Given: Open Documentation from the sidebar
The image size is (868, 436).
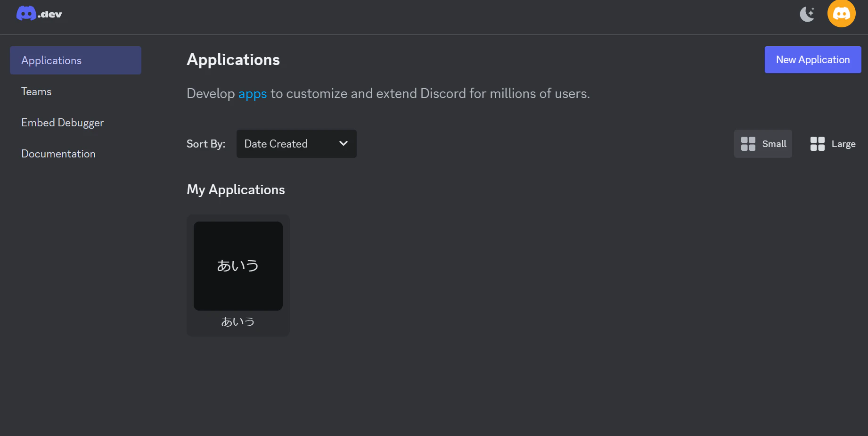Looking at the screenshot, I should click(58, 154).
